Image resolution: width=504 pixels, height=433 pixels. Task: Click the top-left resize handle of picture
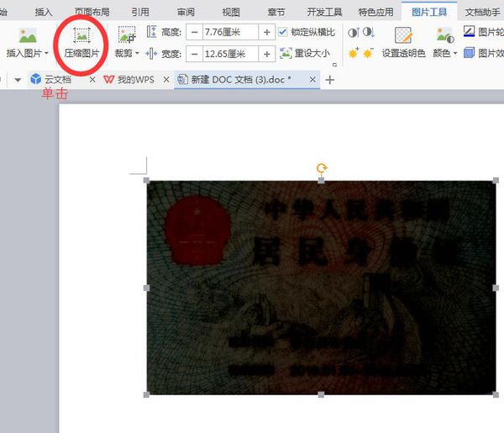click(146, 181)
